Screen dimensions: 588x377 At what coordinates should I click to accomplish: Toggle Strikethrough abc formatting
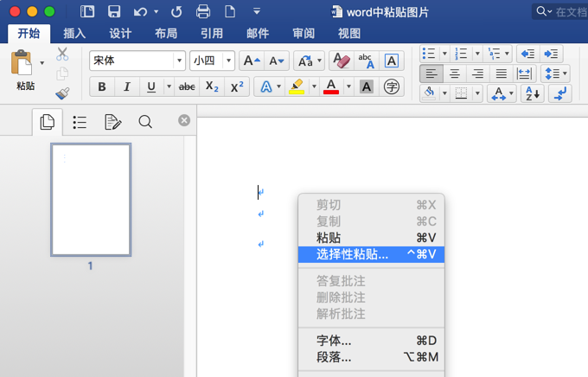187,86
